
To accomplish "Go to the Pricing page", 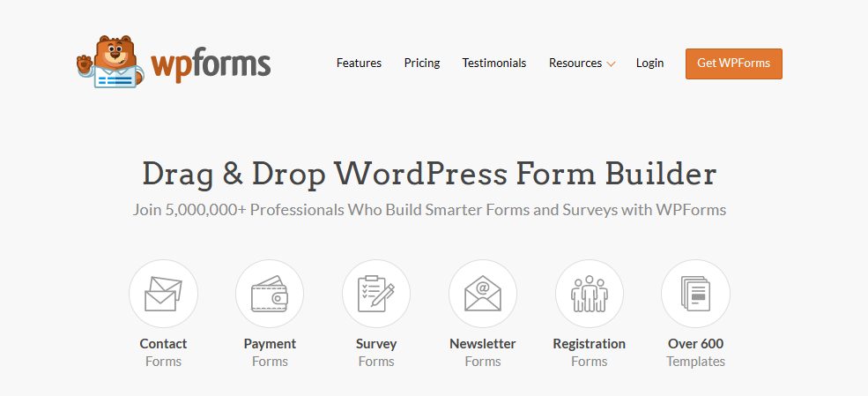I will [422, 64].
